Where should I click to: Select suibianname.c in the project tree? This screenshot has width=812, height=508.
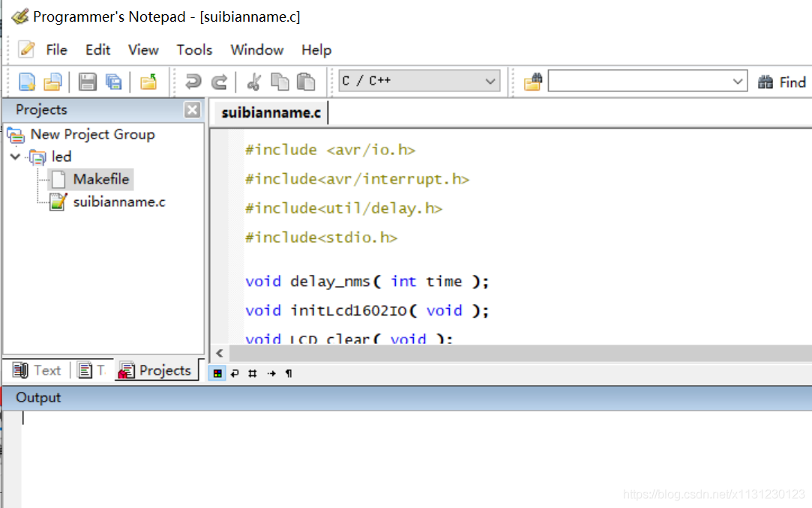tap(119, 202)
